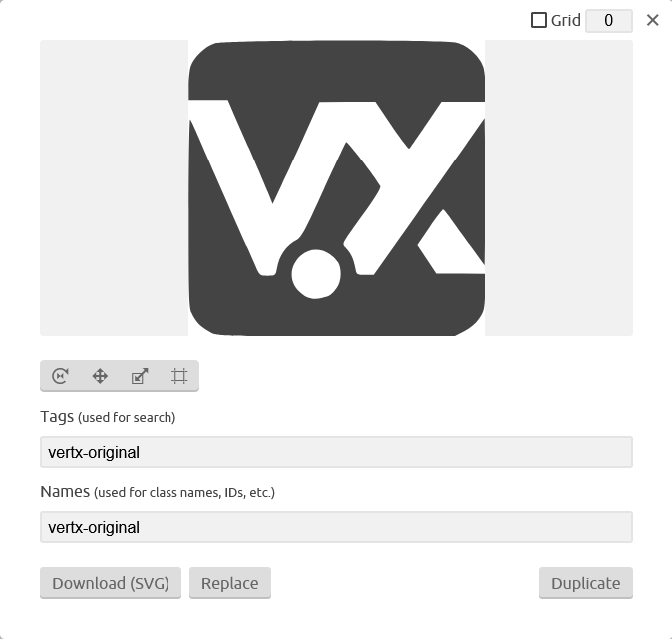The image size is (672, 639).
Task: Click the Replace button
Action: pos(230,583)
